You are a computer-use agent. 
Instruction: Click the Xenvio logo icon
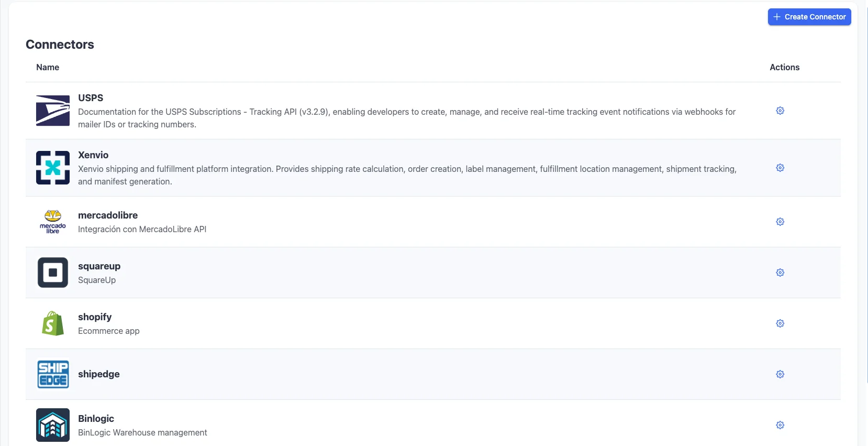pyautogui.click(x=53, y=168)
